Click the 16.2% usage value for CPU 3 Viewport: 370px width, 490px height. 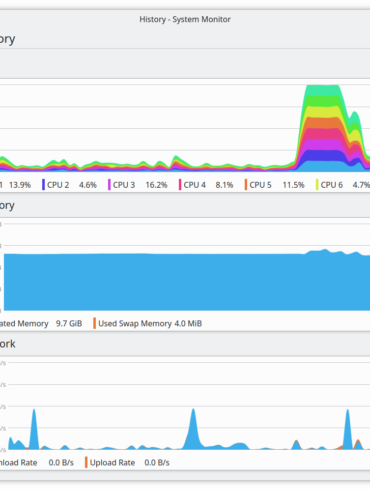[156, 185]
